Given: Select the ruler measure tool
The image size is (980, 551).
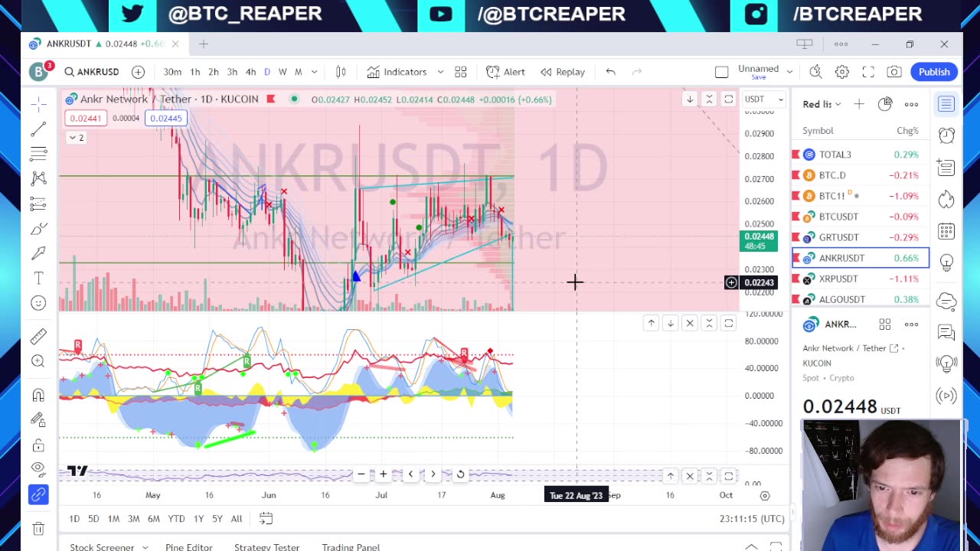Looking at the screenshot, I should point(38,337).
